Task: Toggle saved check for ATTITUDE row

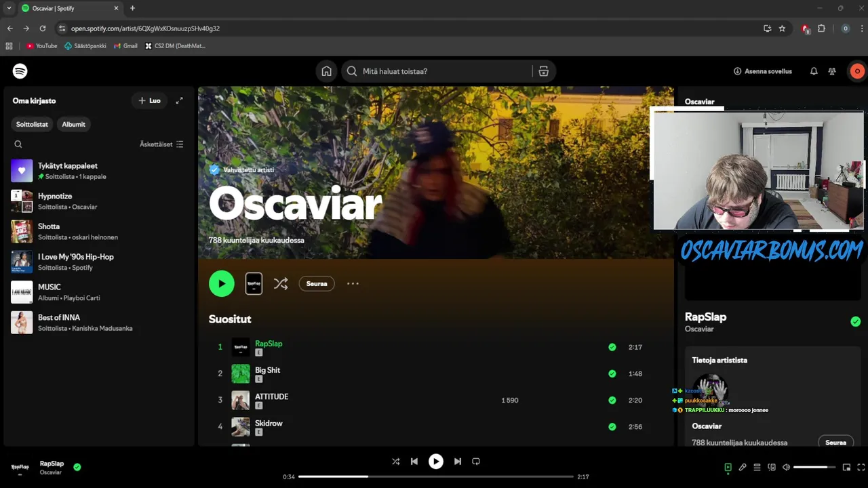Action: pyautogui.click(x=612, y=400)
